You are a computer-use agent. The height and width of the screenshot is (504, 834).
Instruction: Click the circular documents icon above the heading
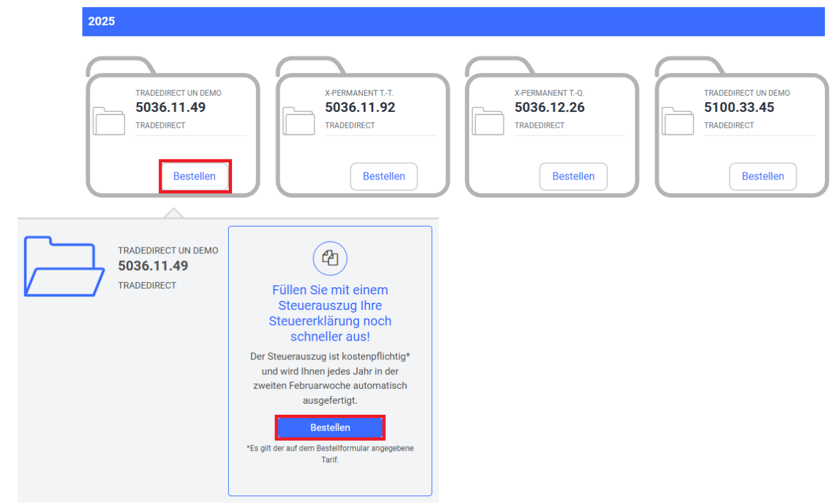tap(330, 258)
